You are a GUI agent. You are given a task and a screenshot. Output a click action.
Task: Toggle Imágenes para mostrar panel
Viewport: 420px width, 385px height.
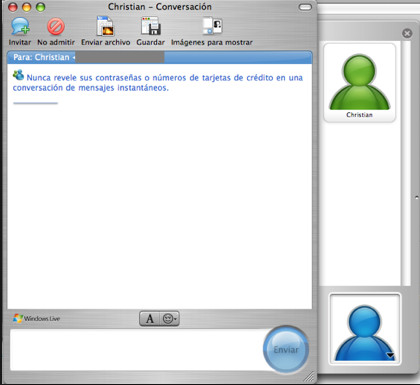tap(212, 26)
